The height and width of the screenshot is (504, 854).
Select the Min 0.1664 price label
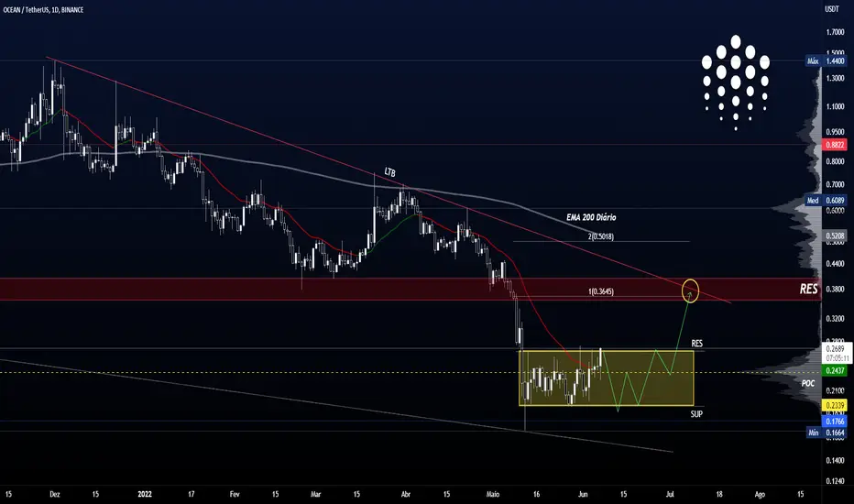point(827,433)
